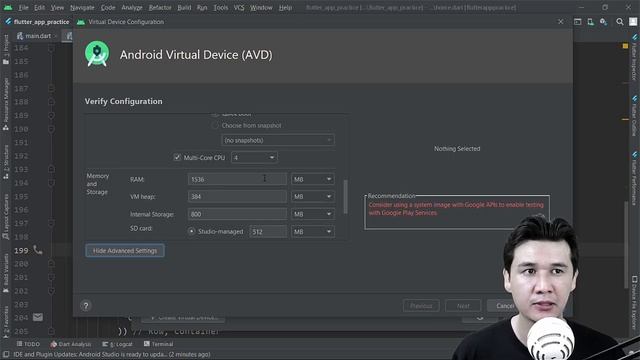640x360 pixels.
Task: Click the AVD settings panel scrollbar
Action: [346, 197]
